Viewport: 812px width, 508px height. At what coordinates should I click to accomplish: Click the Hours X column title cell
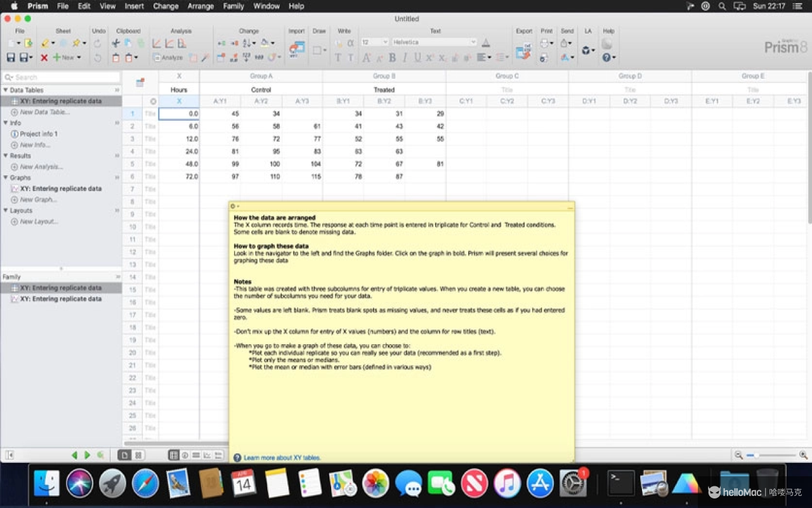tap(179, 90)
